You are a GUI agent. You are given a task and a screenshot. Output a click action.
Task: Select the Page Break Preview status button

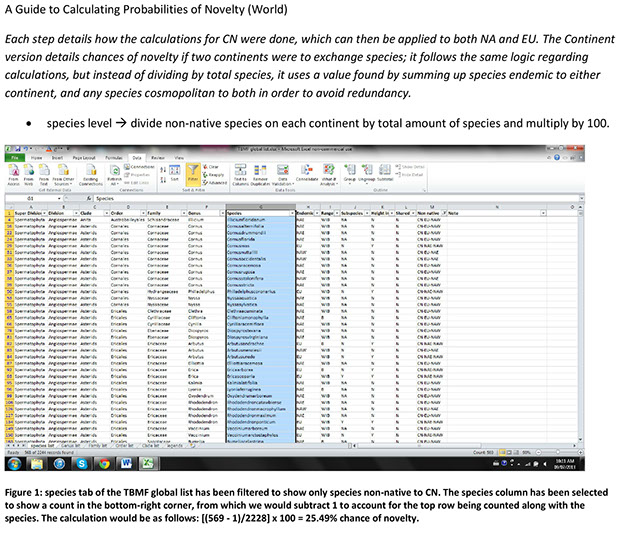pos(517,453)
